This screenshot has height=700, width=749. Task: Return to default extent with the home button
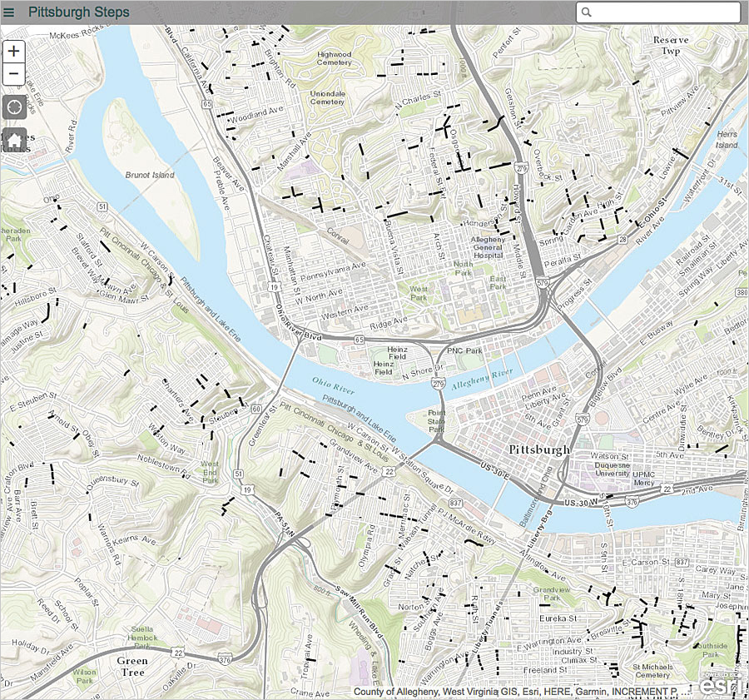tap(14, 140)
